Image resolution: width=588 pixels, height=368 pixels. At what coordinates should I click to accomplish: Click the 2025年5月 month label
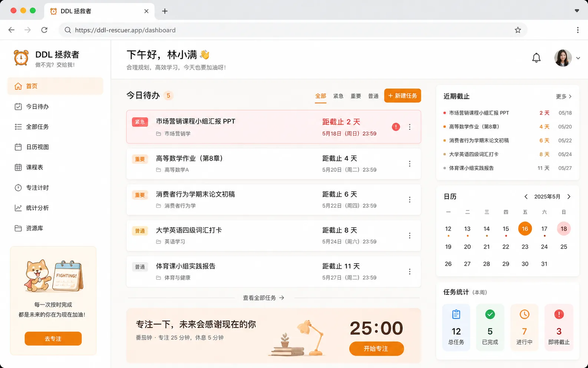pyautogui.click(x=547, y=197)
